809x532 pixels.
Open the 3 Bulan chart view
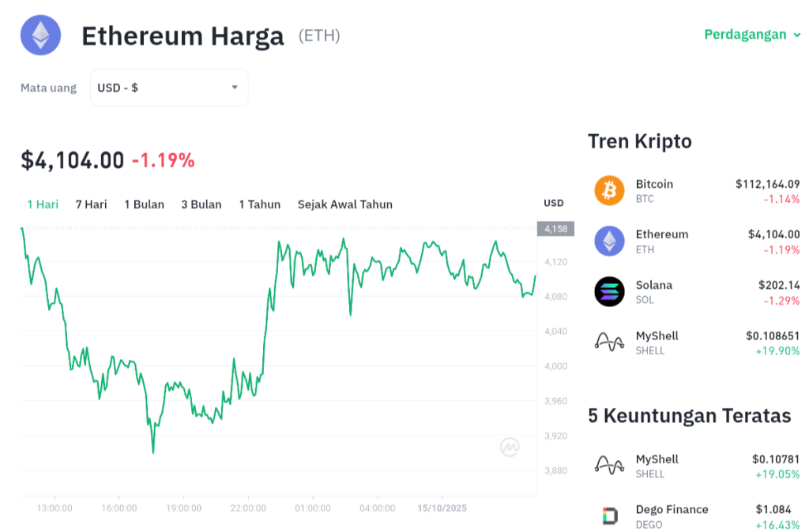(x=200, y=204)
